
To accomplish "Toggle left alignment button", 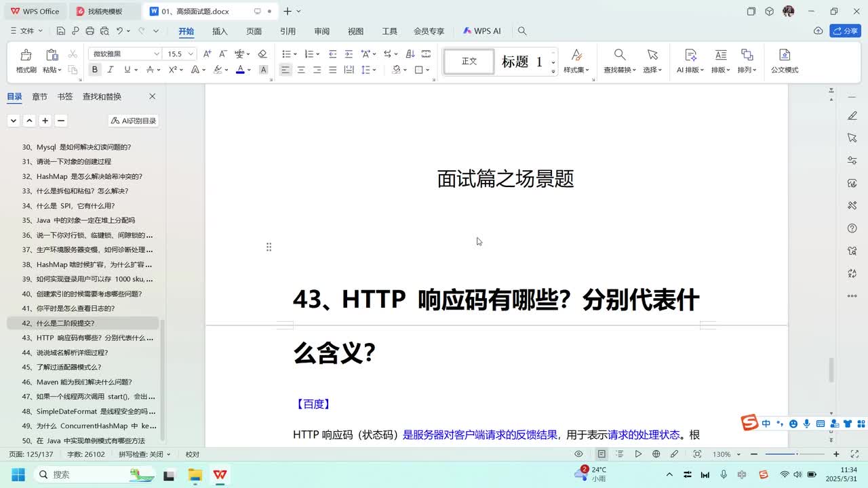I will pyautogui.click(x=285, y=70).
